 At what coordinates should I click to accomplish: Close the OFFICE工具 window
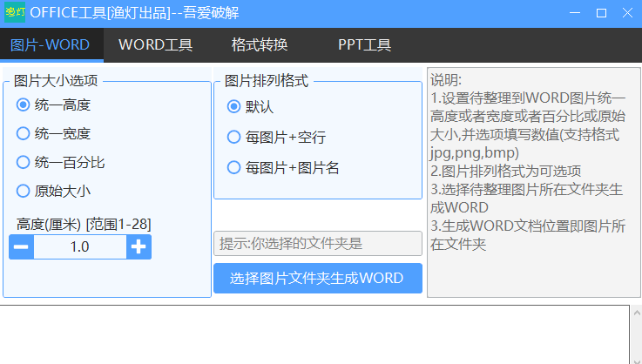tap(627, 13)
